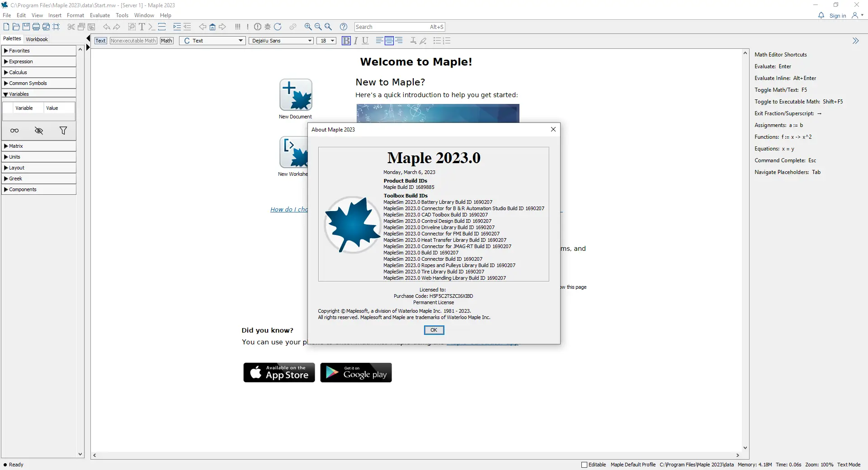This screenshot has width=868, height=470.
Task: Switch to Math input mode
Action: point(166,41)
